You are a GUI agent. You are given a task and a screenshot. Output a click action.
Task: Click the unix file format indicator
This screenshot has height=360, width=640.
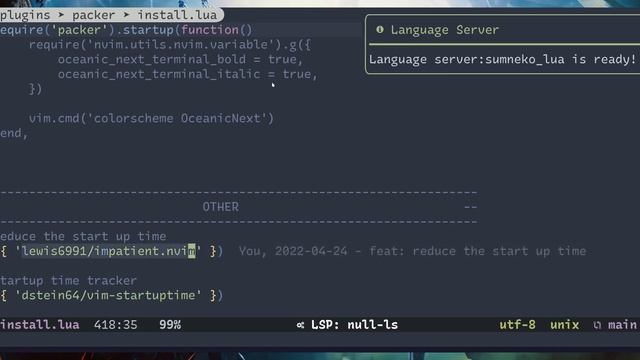(564, 325)
